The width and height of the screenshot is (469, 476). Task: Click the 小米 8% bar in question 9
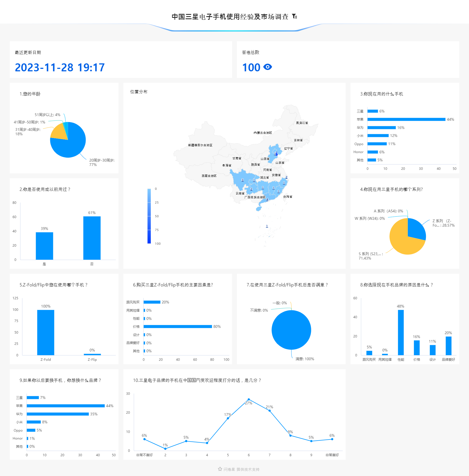tap(34, 422)
